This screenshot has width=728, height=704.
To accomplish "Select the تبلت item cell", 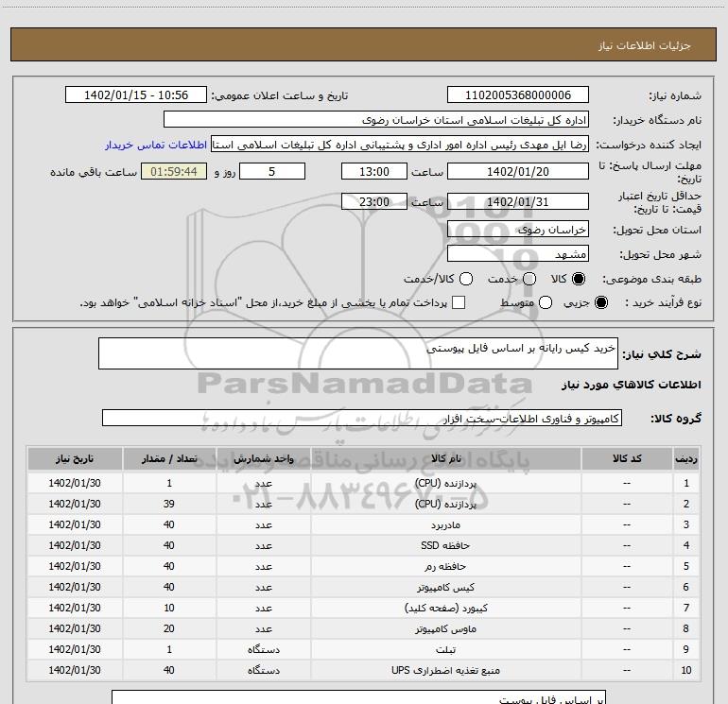I will pyautogui.click(x=445, y=650).
